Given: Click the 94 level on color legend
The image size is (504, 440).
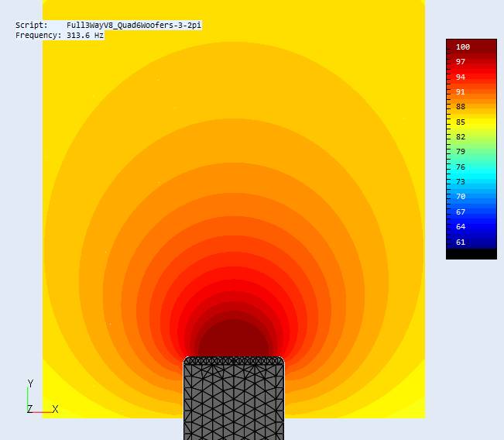Looking at the screenshot, I should point(461,77).
